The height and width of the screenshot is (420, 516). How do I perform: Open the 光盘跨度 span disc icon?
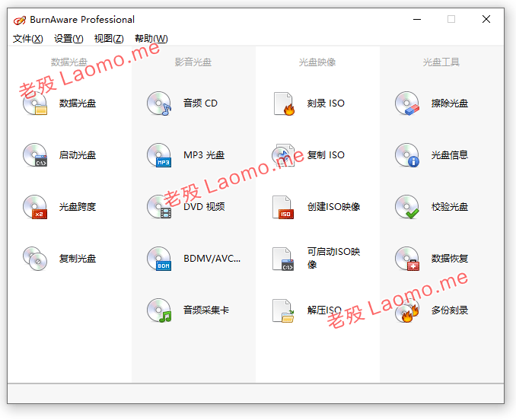pos(35,207)
